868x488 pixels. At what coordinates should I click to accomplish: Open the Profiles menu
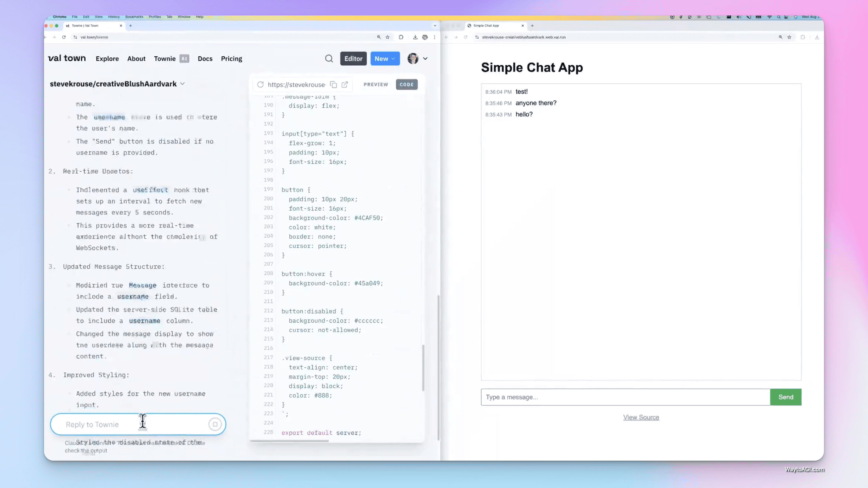coord(155,16)
